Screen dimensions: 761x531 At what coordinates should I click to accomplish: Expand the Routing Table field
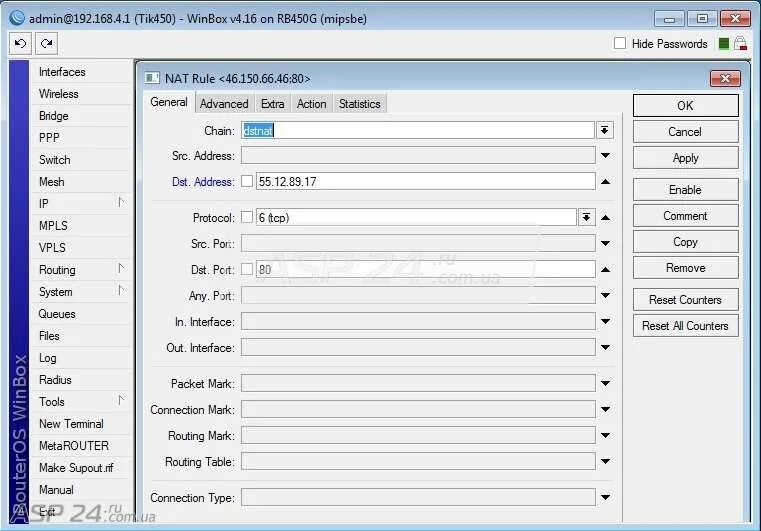click(605, 461)
